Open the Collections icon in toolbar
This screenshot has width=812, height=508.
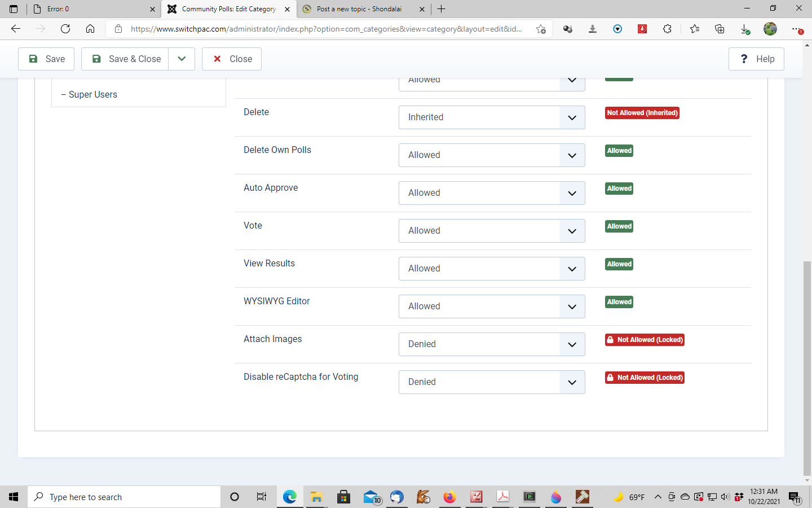click(720, 29)
